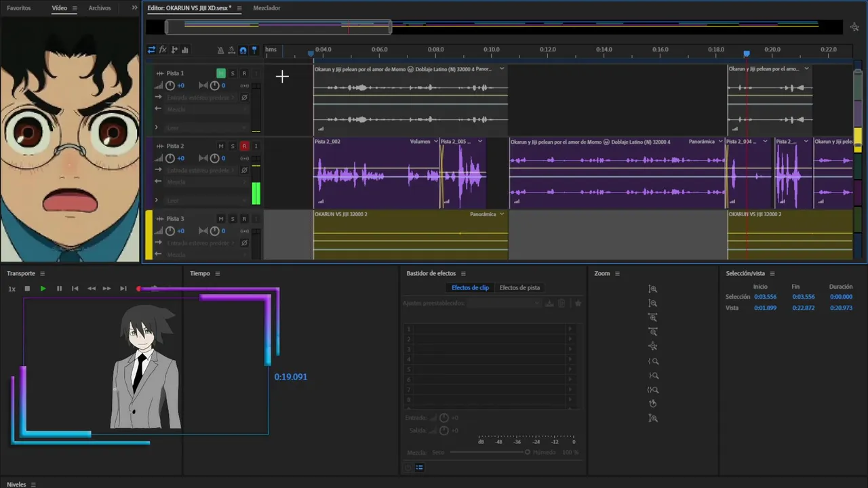Toggle the metronome icon
This screenshot has width=868, height=488.
pos(220,50)
